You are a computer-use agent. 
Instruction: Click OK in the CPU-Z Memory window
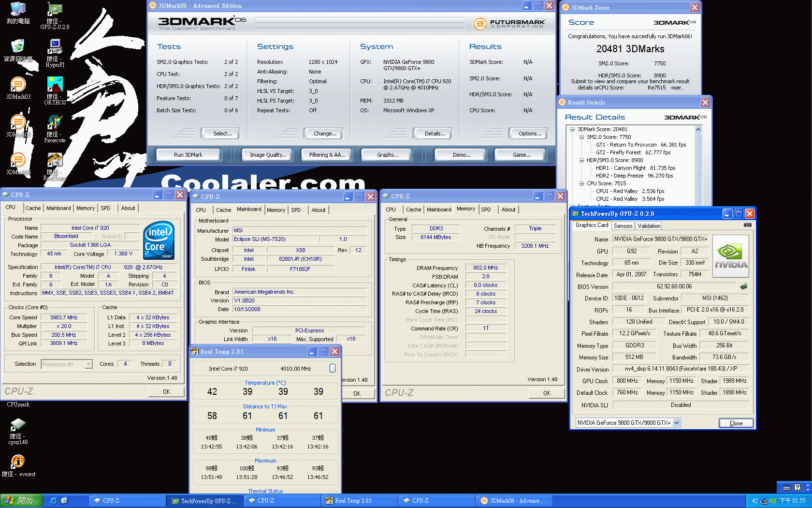[x=547, y=393]
